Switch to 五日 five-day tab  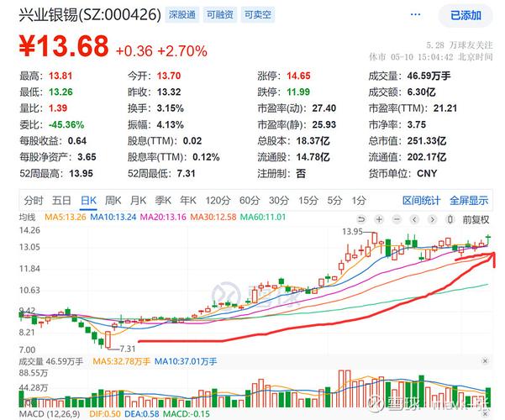(x=61, y=201)
